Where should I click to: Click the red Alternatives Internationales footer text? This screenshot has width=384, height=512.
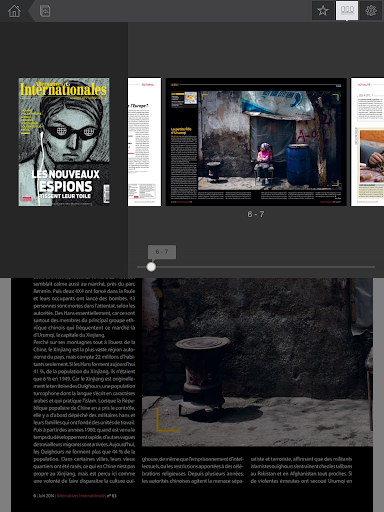click(x=81, y=496)
